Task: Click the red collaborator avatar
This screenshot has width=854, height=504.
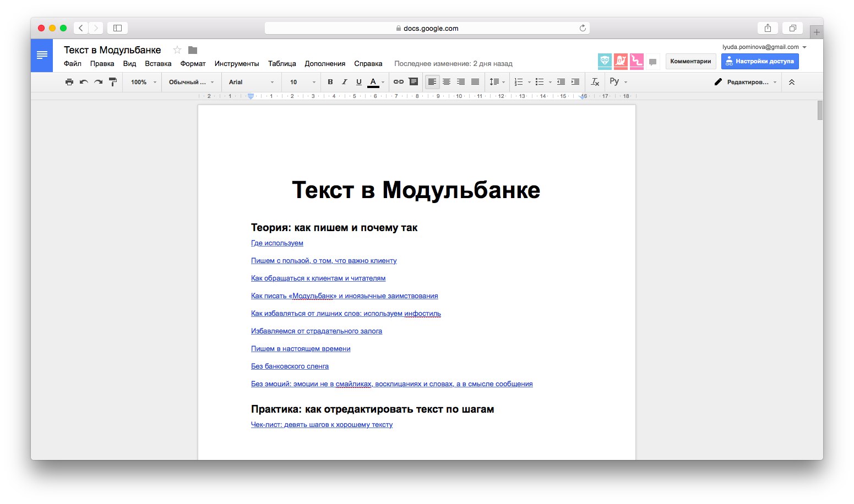Action: coord(621,61)
